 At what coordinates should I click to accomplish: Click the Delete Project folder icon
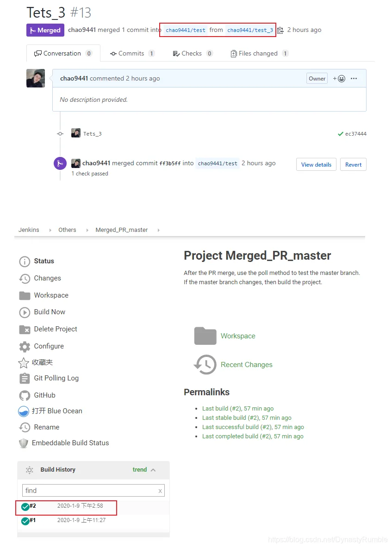pos(25,329)
